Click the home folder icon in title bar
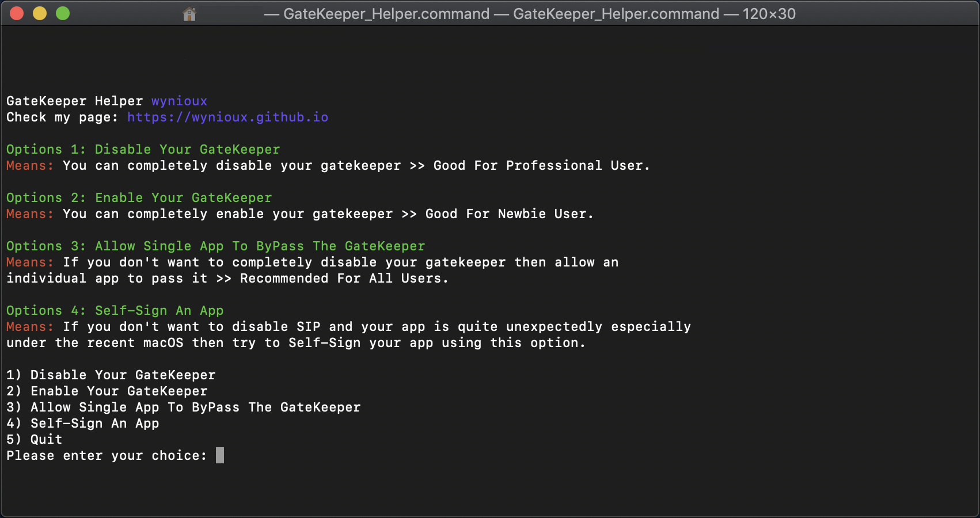Screen dimensions: 980x518 (x=189, y=14)
